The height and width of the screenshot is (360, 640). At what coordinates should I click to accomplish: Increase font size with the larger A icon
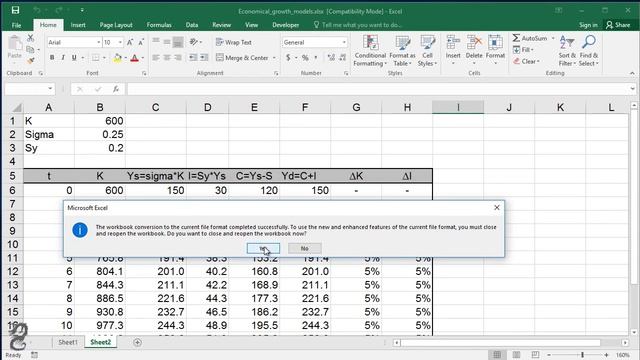pyautogui.click(x=130, y=42)
